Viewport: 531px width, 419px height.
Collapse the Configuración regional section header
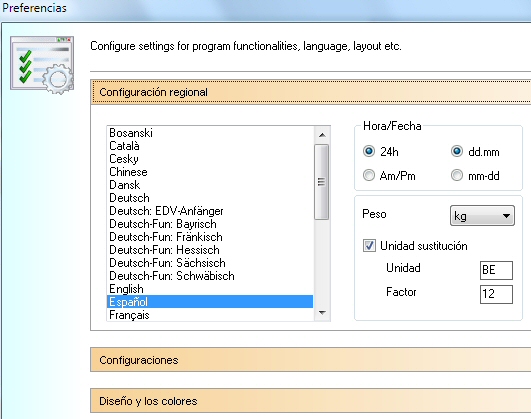point(311,92)
